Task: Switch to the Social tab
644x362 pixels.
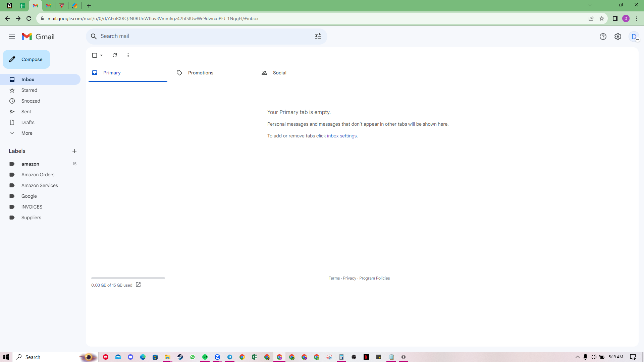Action: point(297,73)
